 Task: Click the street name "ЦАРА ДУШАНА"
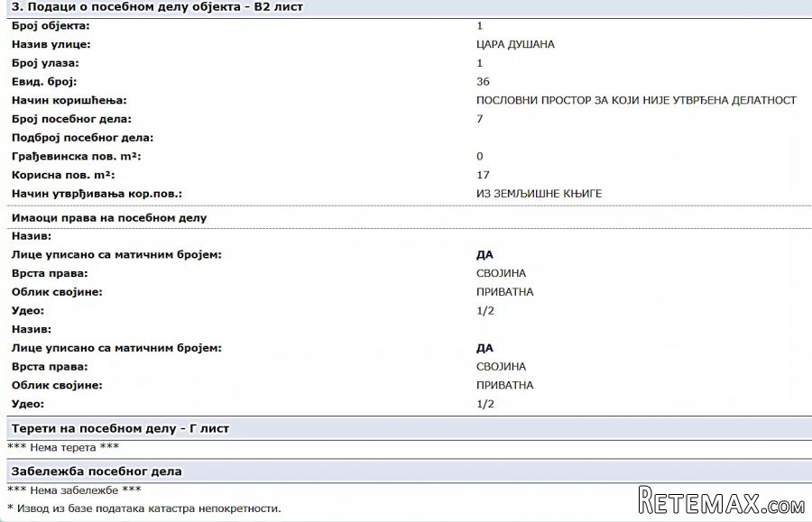click(x=515, y=44)
